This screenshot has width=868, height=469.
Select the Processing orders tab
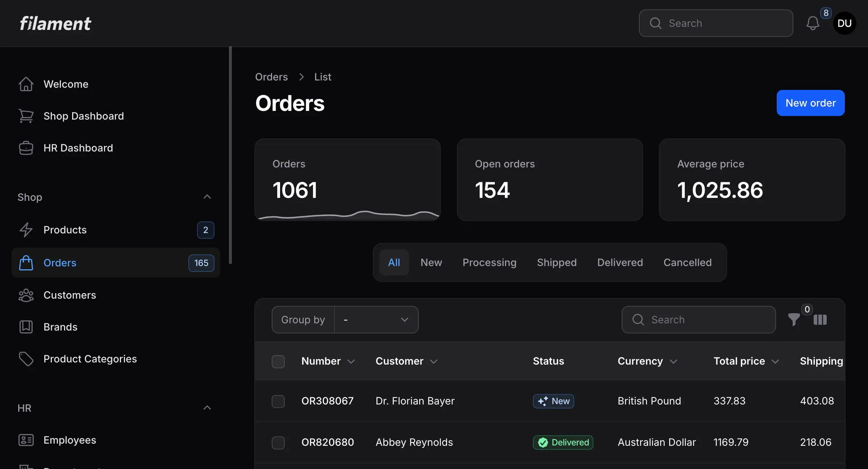489,262
